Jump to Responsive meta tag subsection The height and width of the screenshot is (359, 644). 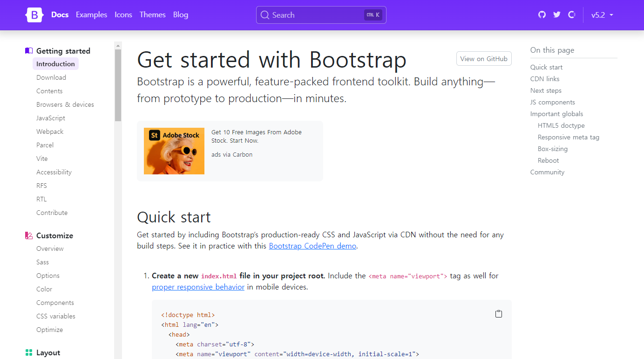[x=569, y=137]
